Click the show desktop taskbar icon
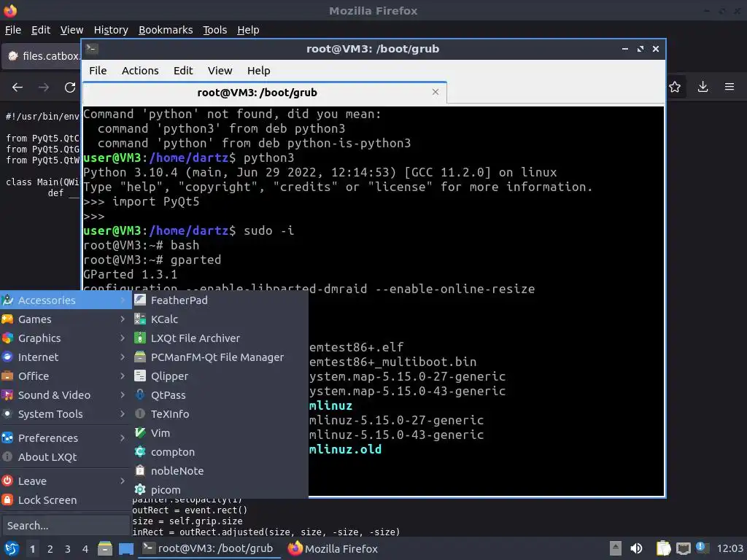The height and width of the screenshot is (560, 747). tap(126, 548)
